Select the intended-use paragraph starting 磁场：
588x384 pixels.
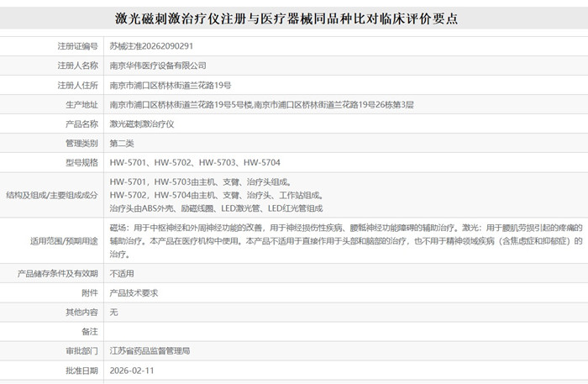click(346, 241)
